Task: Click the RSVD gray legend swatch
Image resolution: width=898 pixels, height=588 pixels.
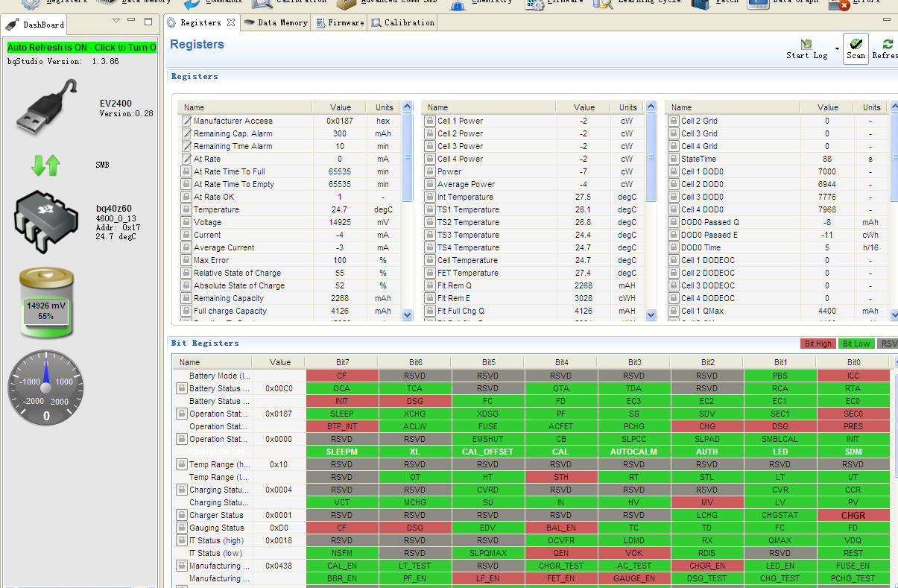Action: (x=887, y=344)
